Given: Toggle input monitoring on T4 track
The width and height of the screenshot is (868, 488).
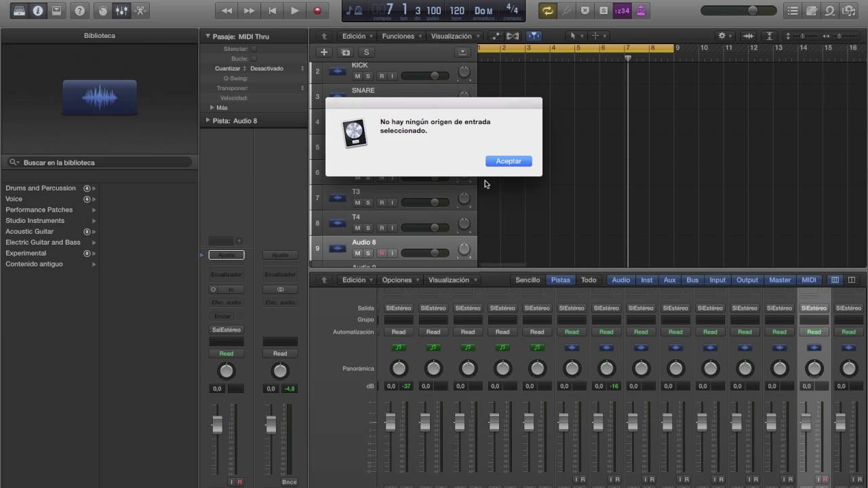Looking at the screenshot, I should (x=391, y=228).
